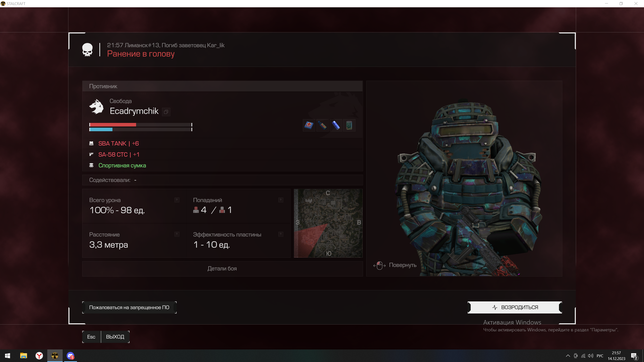The image size is (644, 362).
Task: Open the help tooltip for Попаданий
Action: point(281,200)
